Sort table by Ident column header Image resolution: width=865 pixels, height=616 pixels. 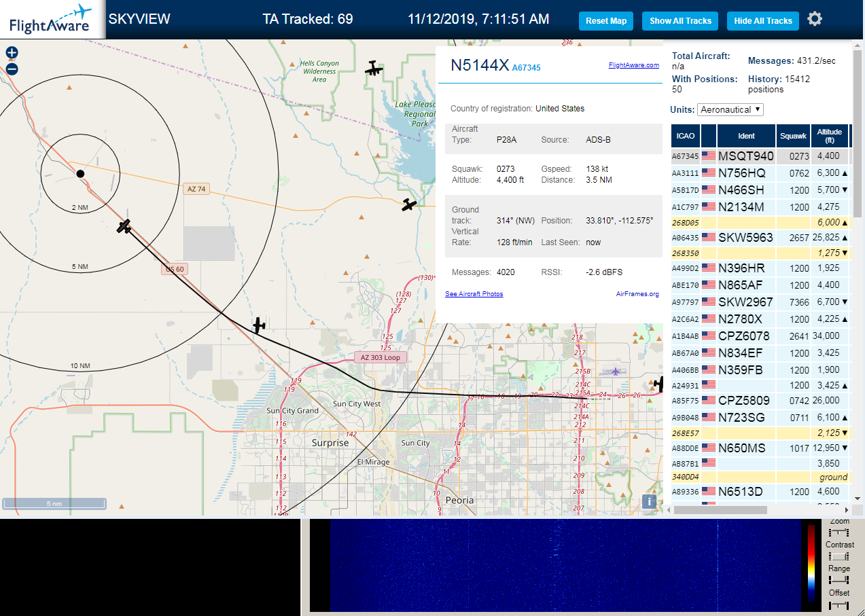coord(745,136)
